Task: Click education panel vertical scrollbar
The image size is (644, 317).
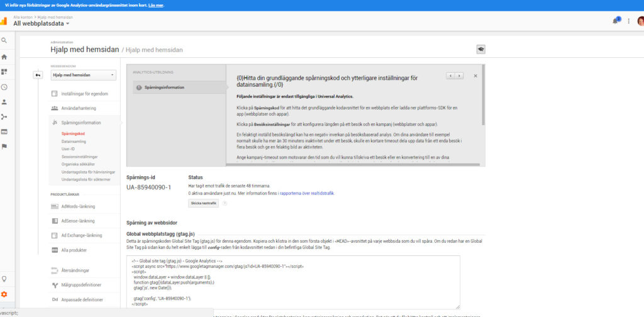Action: point(484,95)
